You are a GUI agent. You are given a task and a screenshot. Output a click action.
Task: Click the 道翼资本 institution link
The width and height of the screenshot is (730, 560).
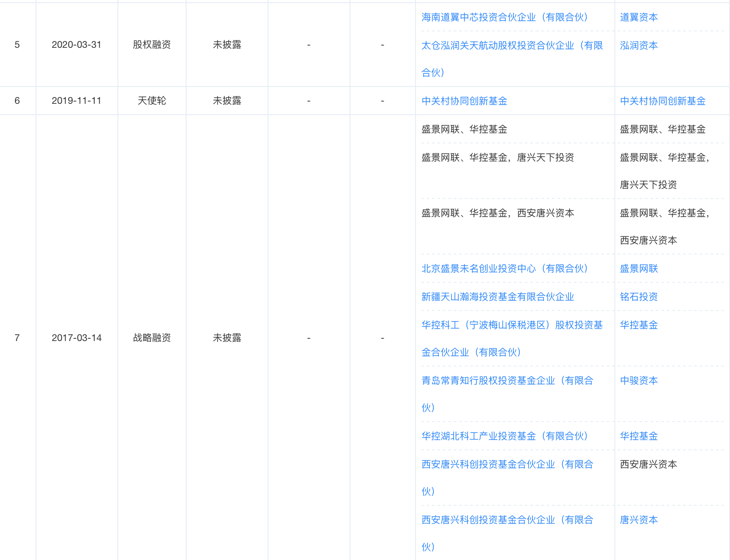click(x=639, y=17)
